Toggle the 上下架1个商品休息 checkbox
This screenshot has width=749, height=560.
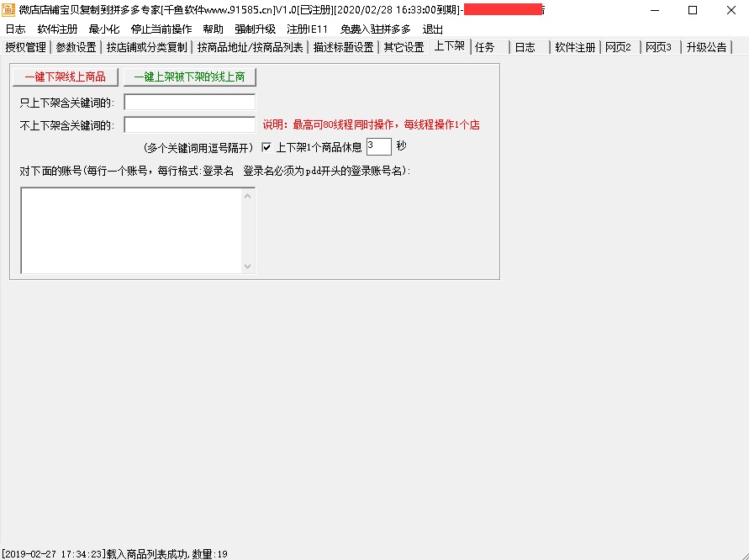266,147
